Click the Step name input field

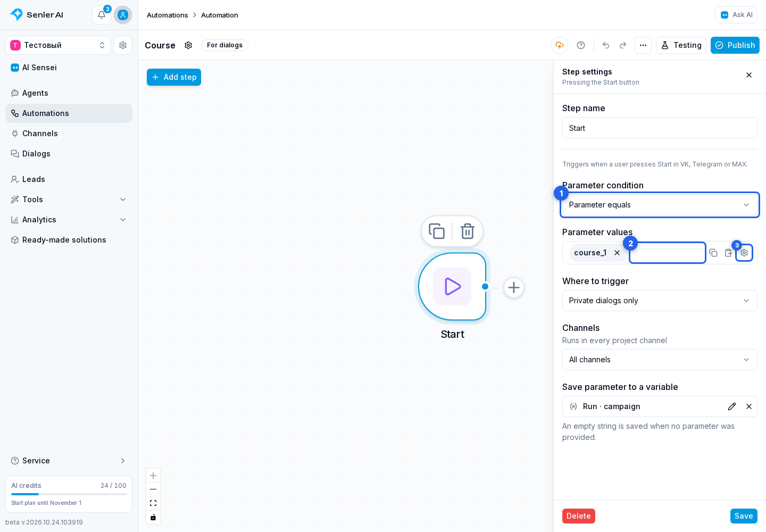click(x=660, y=128)
